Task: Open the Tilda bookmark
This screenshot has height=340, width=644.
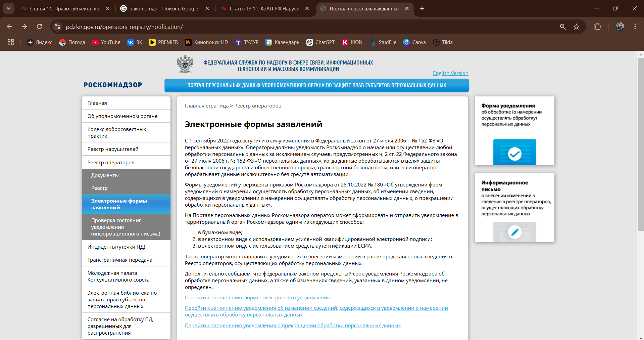Action: pos(443,42)
